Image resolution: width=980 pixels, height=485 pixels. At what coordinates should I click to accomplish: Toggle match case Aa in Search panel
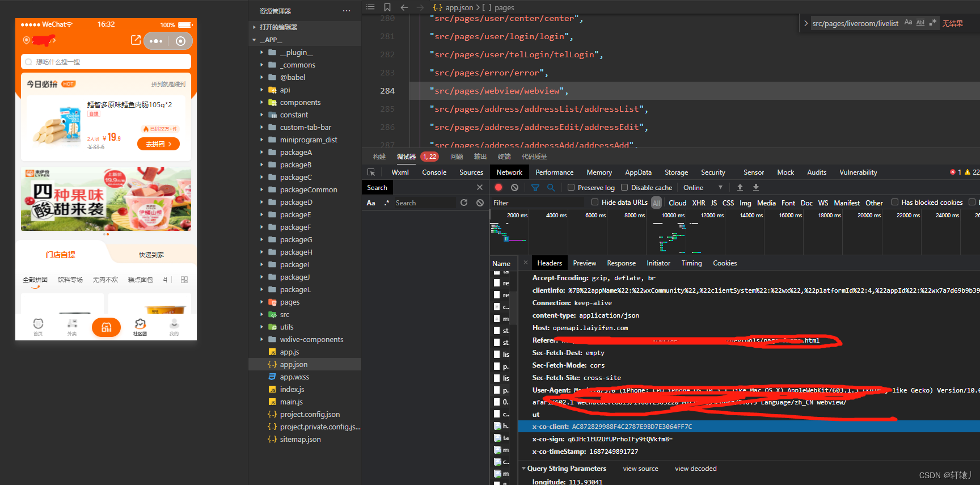(371, 203)
